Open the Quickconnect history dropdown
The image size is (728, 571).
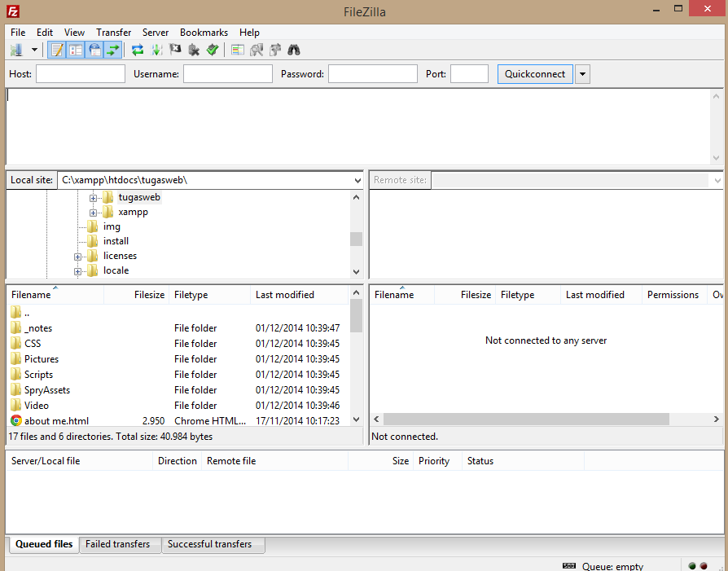tap(583, 74)
